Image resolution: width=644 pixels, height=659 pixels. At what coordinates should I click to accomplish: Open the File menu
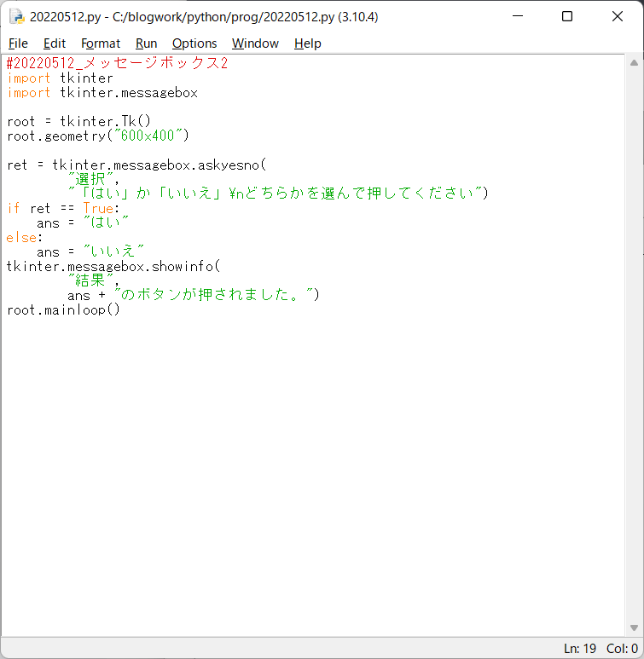[18, 43]
